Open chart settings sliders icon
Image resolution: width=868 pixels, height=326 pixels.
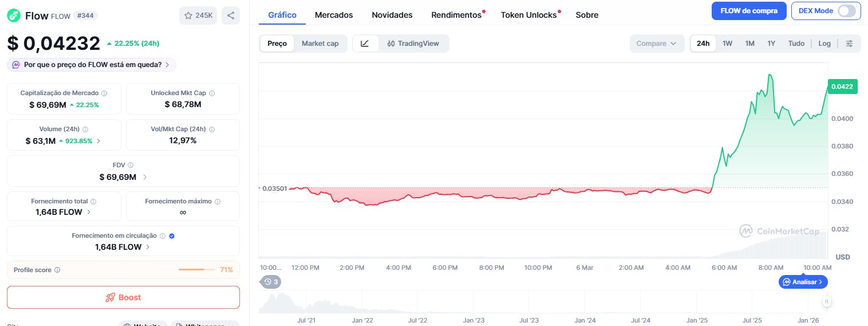click(850, 44)
